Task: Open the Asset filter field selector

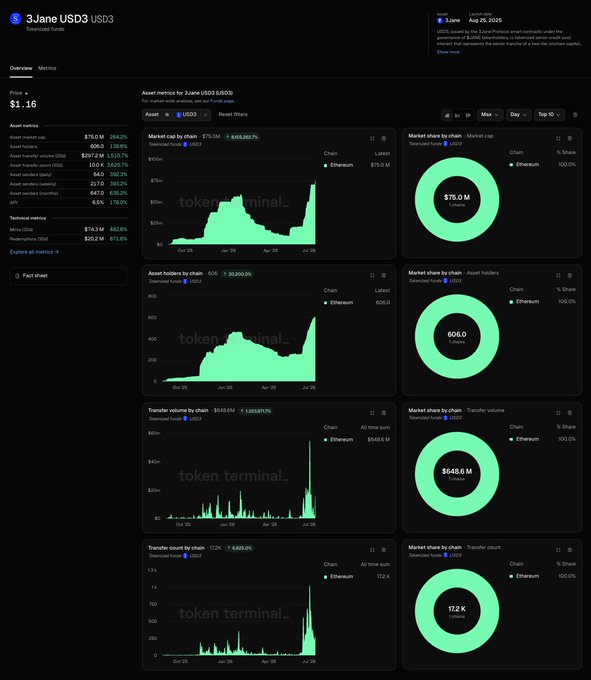Action: tap(152, 114)
